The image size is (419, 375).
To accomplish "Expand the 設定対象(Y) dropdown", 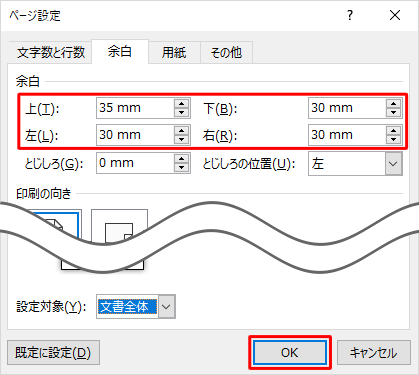I will pos(136,307).
